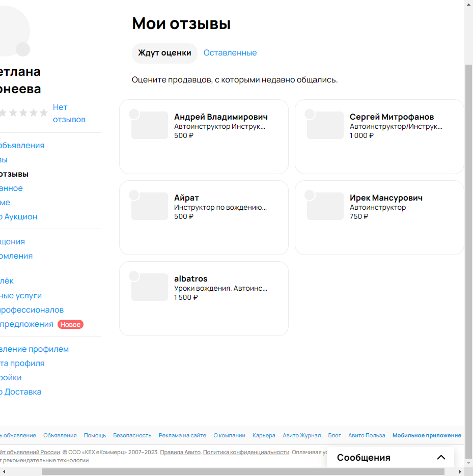The width and height of the screenshot is (473, 476).
Task: Open Сергей Митрофанов seller card name
Action: tap(392, 117)
